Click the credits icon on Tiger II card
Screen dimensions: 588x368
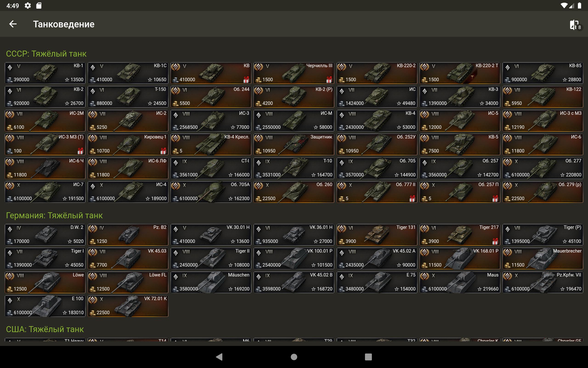pyautogui.click(x=175, y=265)
